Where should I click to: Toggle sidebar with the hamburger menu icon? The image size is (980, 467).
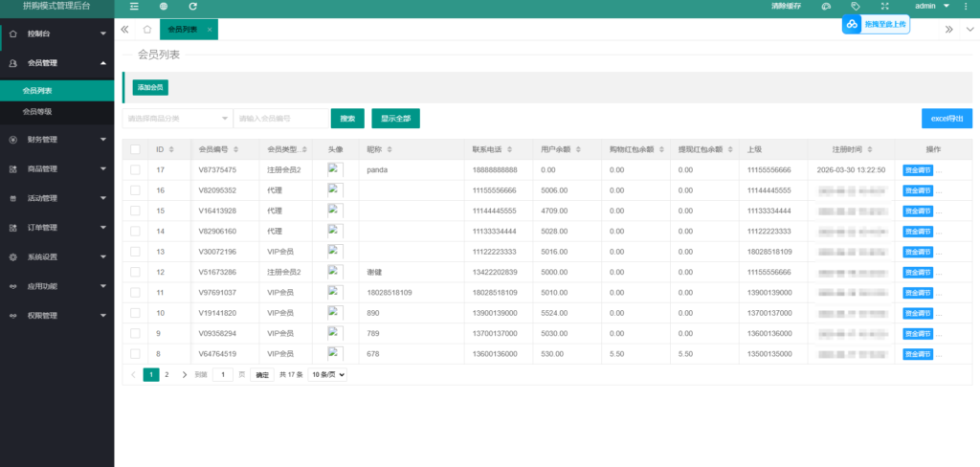click(134, 7)
